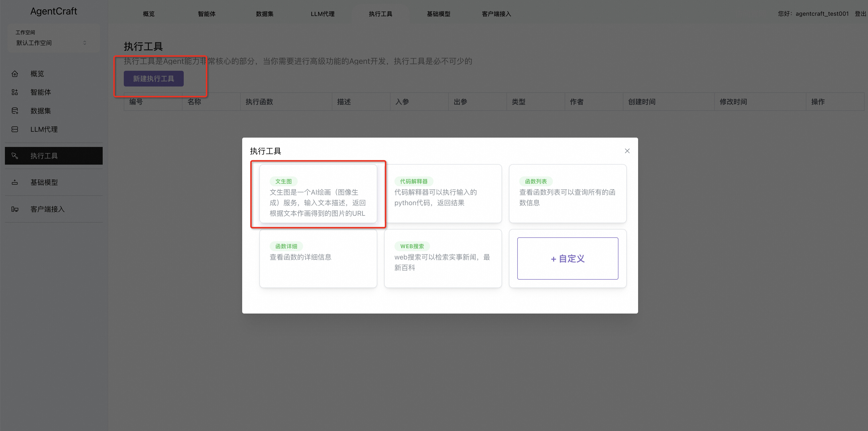868x431 pixels.
Task: Close the 执行工具 dialog with X icon
Action: coord(627,151)
